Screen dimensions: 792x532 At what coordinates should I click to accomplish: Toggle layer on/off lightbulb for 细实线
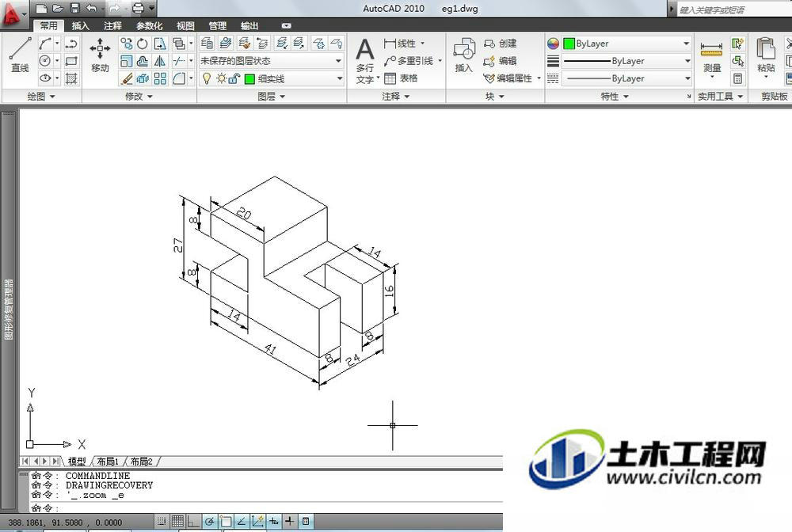point(207,78)
